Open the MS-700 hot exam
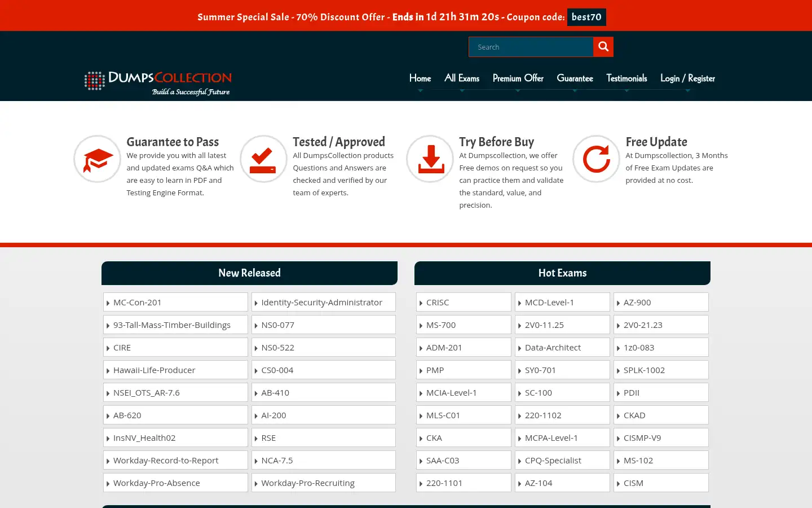This screenshot has height=508, width=812. point(464,325)
